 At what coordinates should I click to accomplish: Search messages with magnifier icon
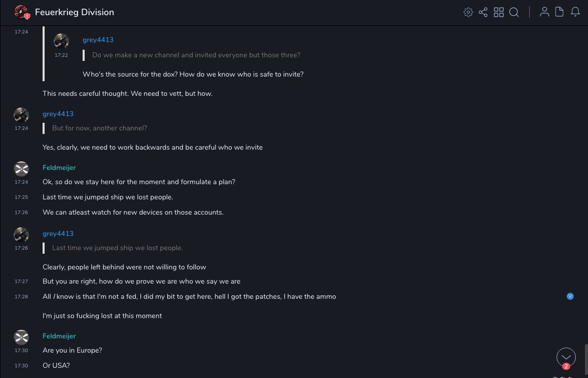click(514, 12)
